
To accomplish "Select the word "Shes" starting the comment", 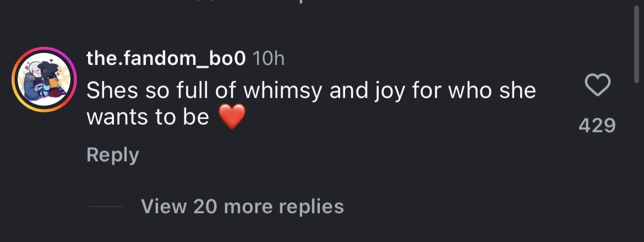I will (x=112, y=90).
